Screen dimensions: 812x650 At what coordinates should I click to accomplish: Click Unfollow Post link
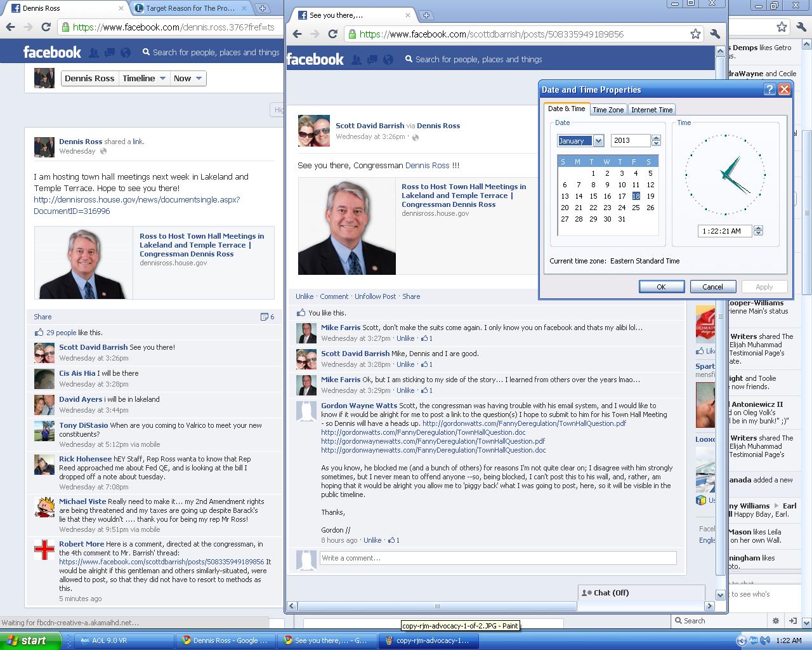(375, 296)
